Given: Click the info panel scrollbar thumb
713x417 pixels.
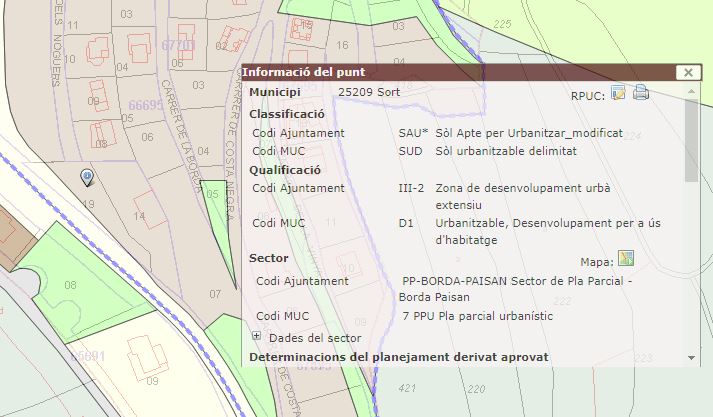Looking at the screenshot, I should tap(691, 140).
